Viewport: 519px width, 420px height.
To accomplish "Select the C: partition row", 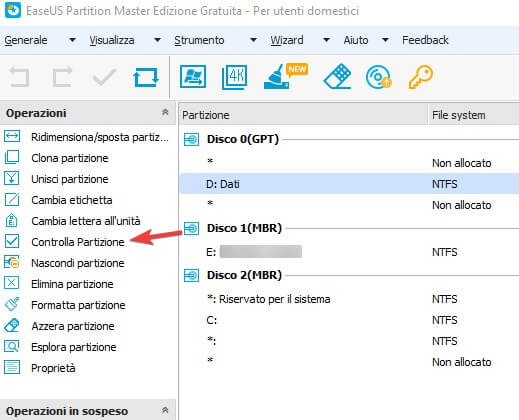I will [349, 320].
